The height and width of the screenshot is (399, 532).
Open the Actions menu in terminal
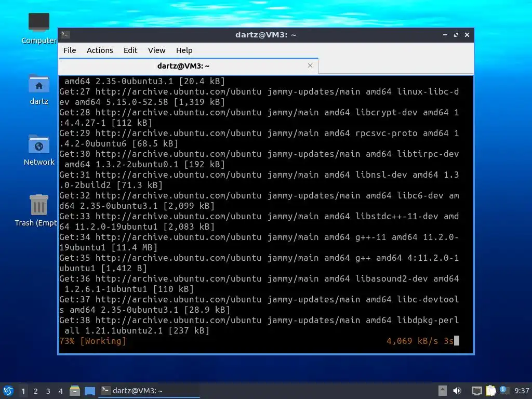pyautogui.click(x=100, y=50)
